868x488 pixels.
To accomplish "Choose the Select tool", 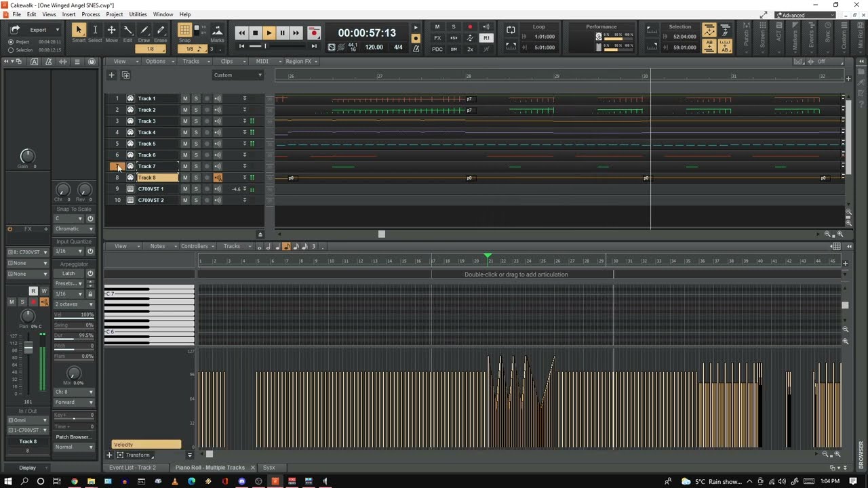I will point(95,30).
